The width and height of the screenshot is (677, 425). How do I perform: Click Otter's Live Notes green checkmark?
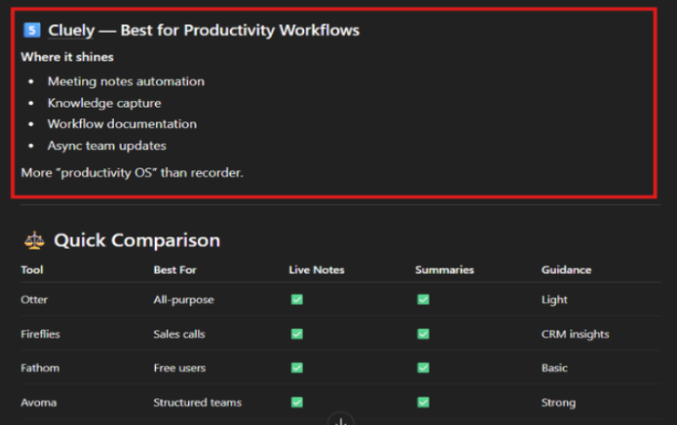pos(297,299)
